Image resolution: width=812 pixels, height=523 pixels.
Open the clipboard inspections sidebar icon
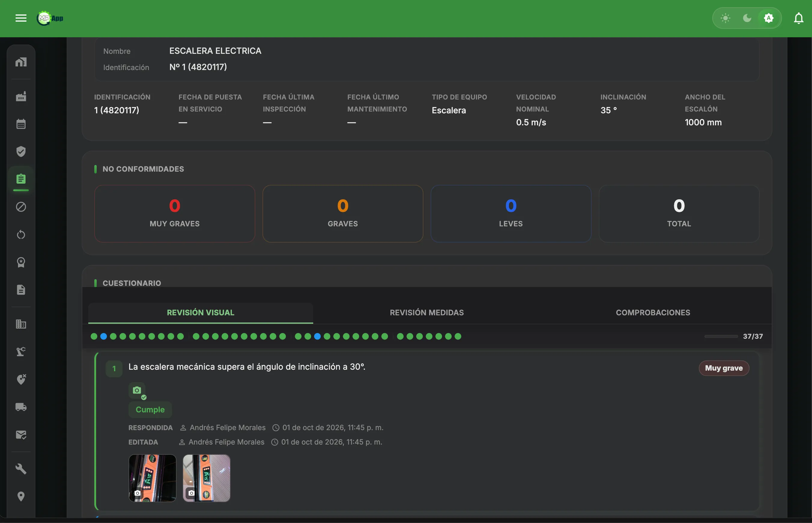coord(21,179)
